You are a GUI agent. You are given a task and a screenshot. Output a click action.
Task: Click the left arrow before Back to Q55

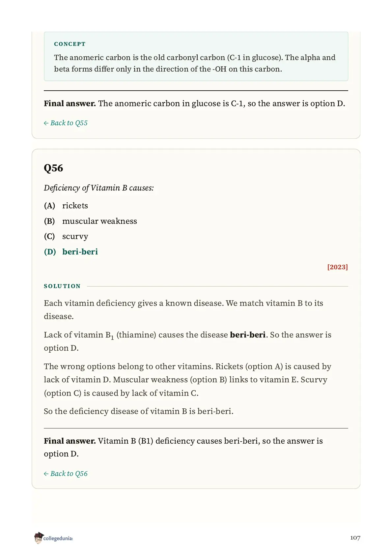(46, 123)
